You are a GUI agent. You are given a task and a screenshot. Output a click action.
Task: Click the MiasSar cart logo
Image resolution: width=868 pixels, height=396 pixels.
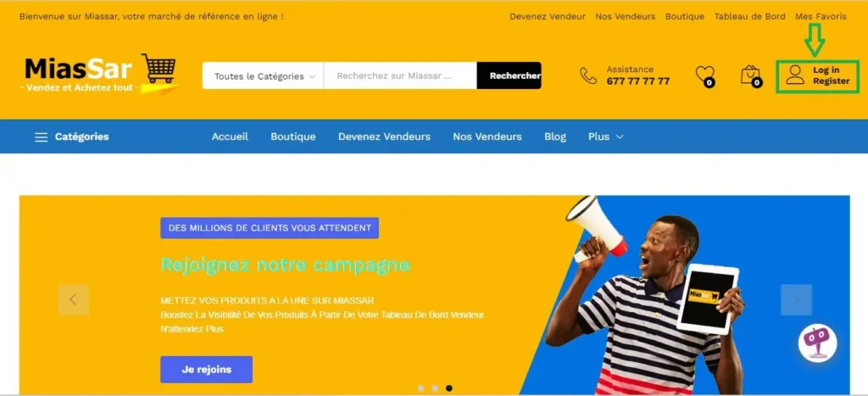102,73
